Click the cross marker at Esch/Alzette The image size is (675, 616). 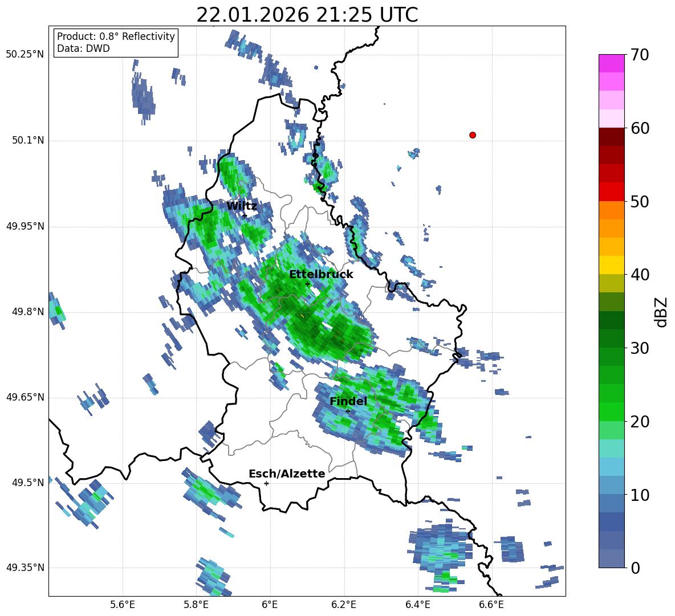point(266,483)
